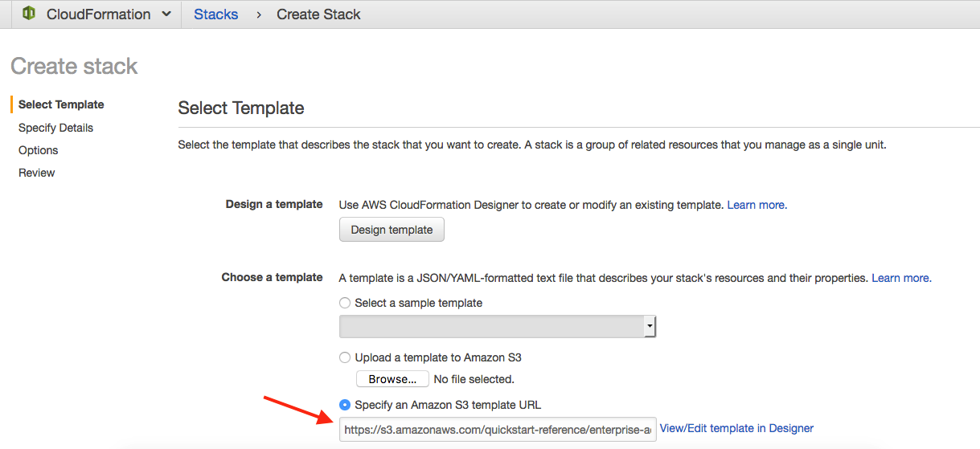Viewport: 980px width, 449px height.
Task: Click the Design template button
Action: pyautogui.click(x=392, y=230)
